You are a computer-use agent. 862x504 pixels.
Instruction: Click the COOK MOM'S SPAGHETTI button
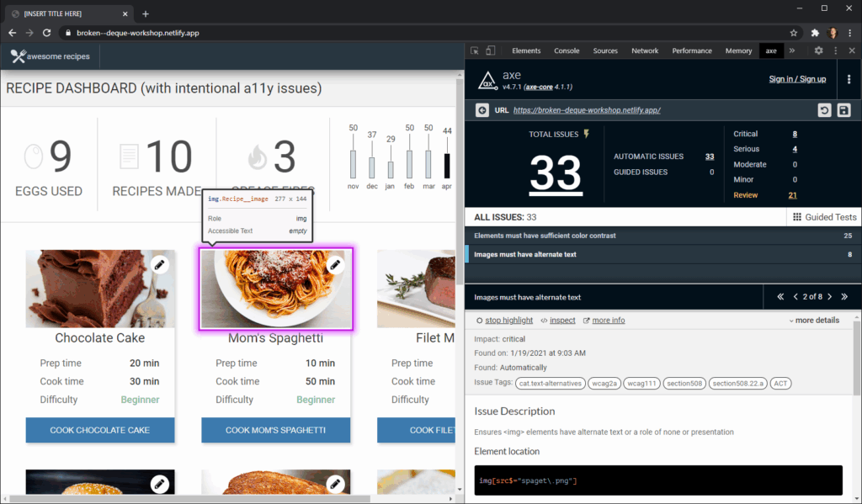pos(275,429)
